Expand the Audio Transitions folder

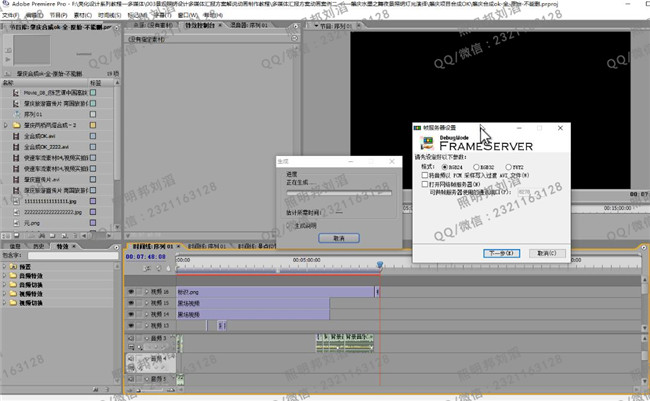5,285
